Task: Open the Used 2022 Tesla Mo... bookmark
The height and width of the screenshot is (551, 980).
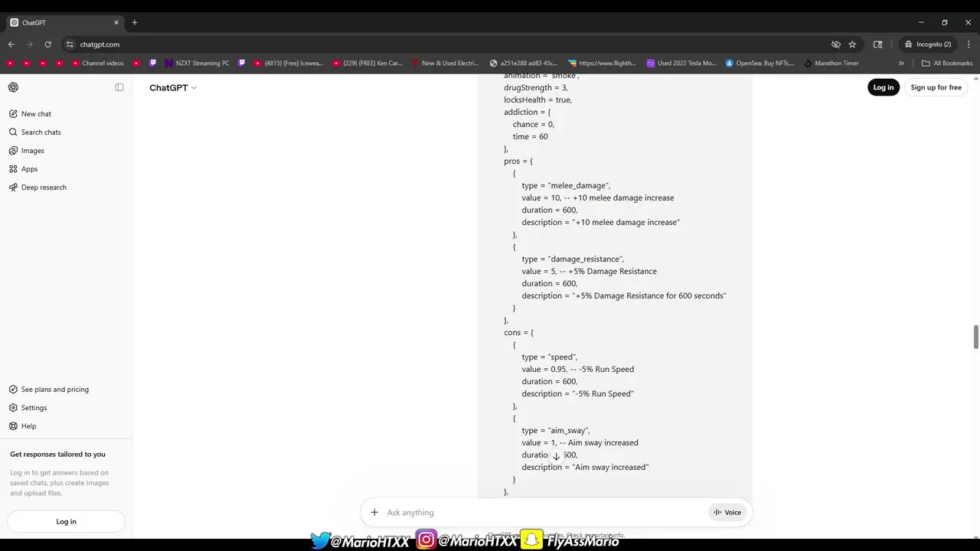Action: (682, 64)
